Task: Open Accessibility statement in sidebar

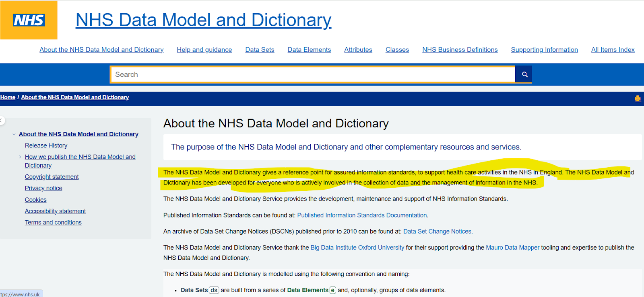Action: coord(55,211)
